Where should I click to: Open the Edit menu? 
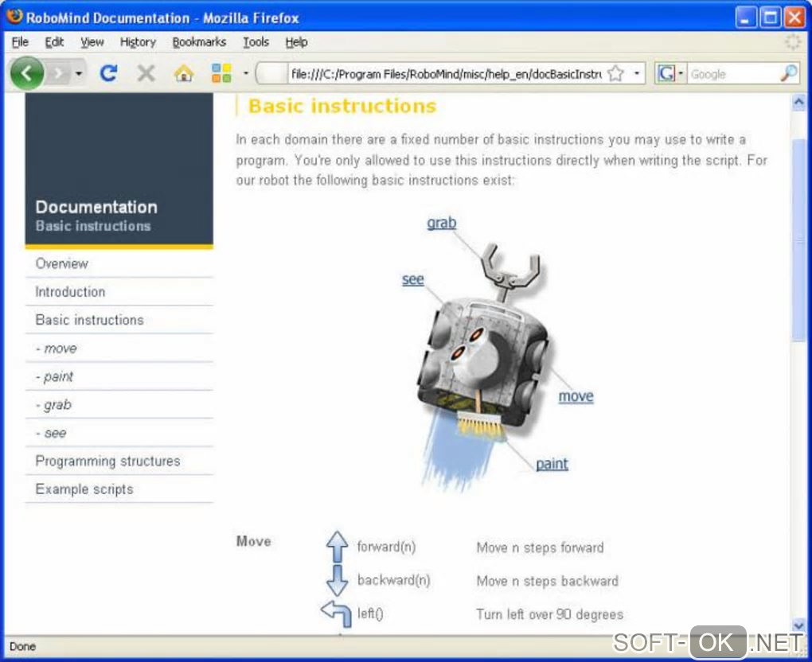pyautogui.click(x=54, y=42)
